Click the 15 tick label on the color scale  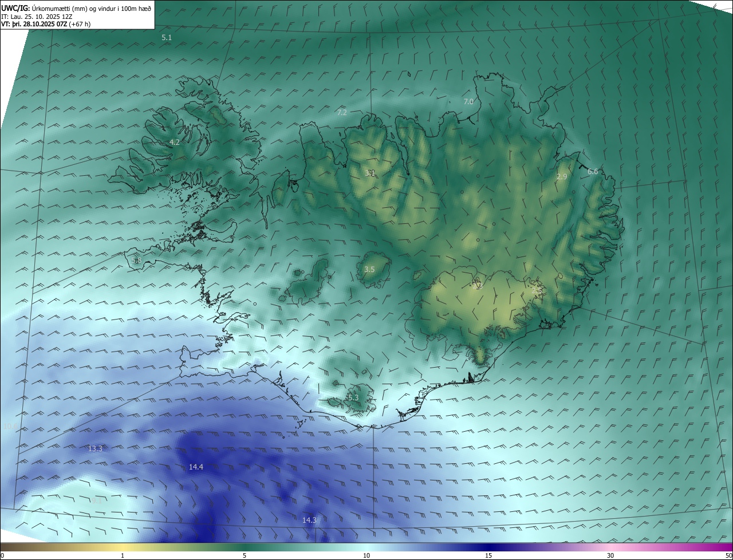(x=488, y=555)
